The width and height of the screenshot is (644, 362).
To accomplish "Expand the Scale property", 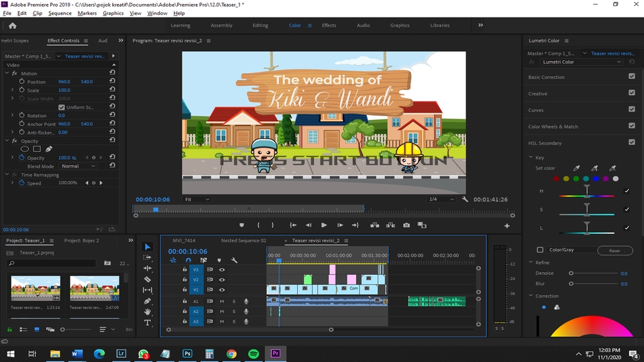I will [12, 90].
